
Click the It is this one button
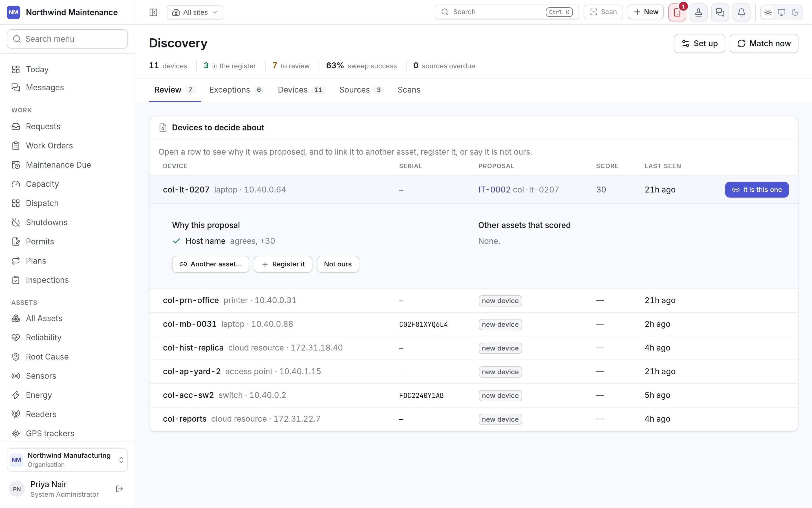pyautogui.click(x=757, y=189)
